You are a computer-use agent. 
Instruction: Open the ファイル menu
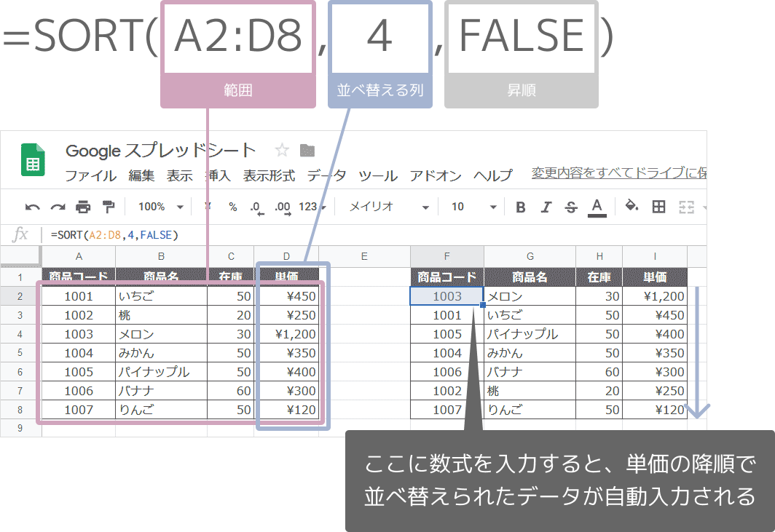[x=91, y=175]
